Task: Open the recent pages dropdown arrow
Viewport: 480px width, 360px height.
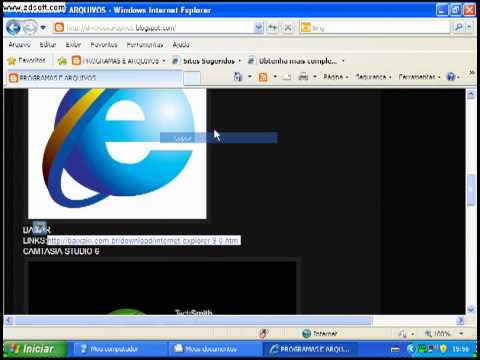Action: (43, 28)
